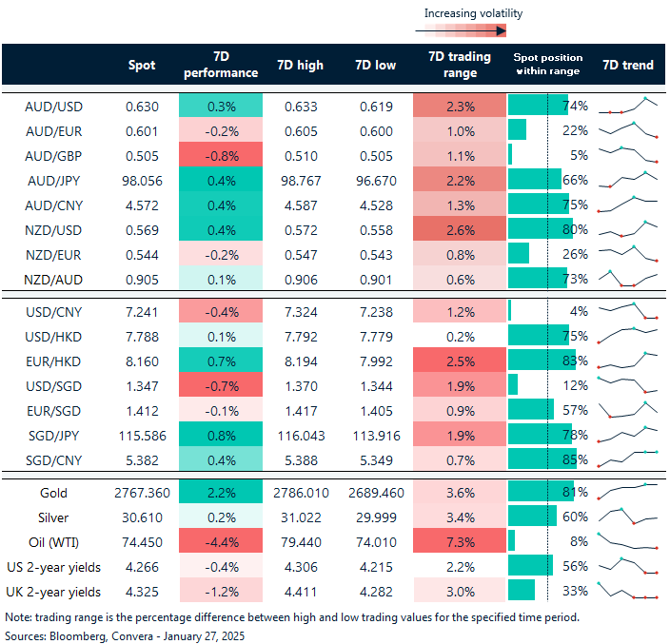Click the NZD/USD 7D trend sparkline

(x=627, y=229)
